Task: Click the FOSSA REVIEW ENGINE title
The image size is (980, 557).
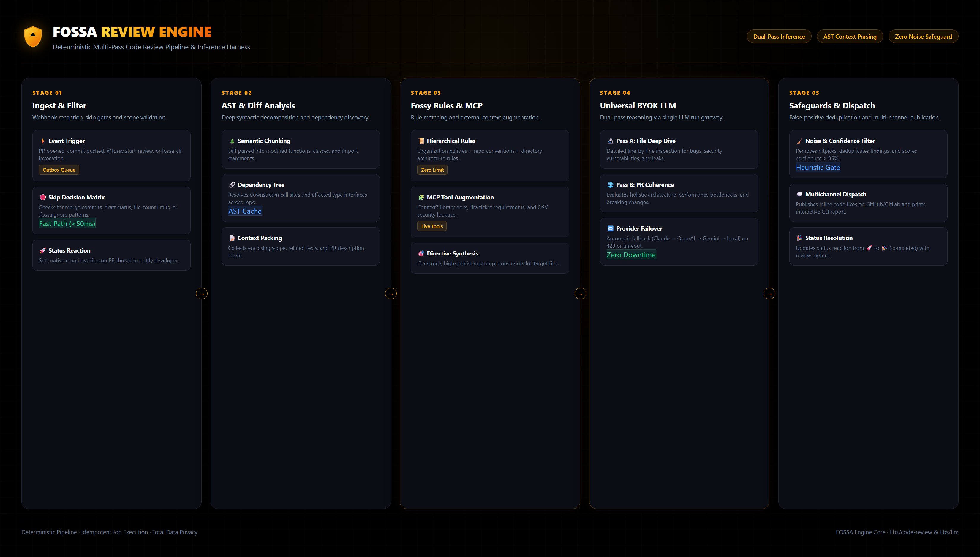Action: (132, 32)
